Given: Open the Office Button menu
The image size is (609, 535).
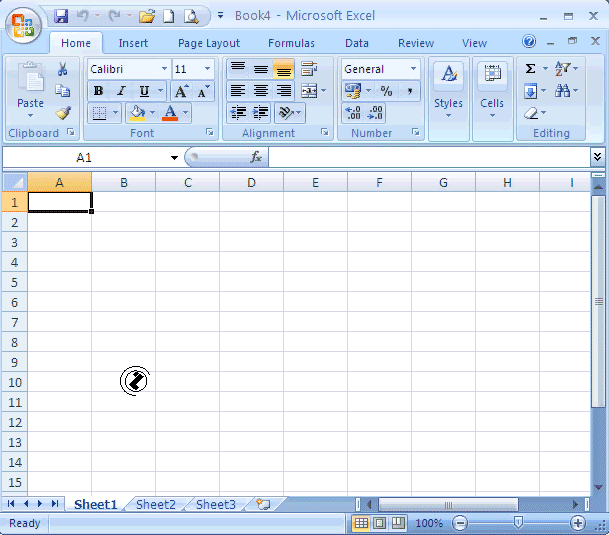Looking at the screenshot, I should pyautogui.click(x=24, y=22).
